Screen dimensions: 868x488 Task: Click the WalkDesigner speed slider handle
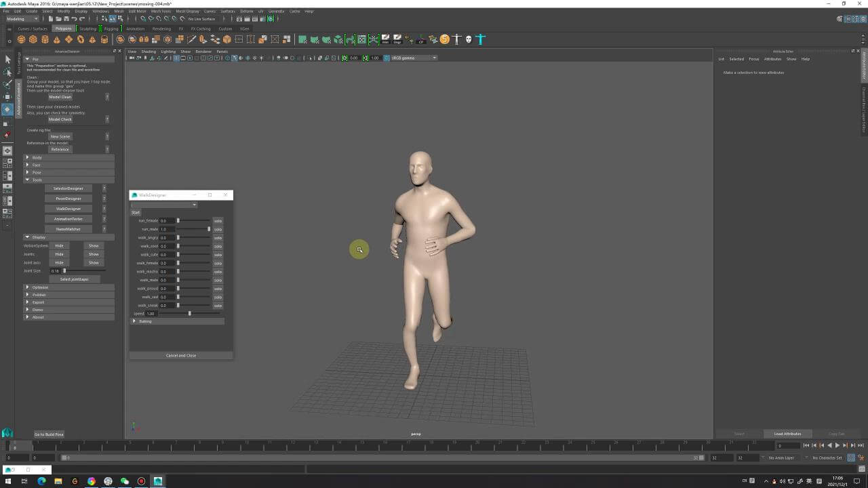tap(189, 314)
